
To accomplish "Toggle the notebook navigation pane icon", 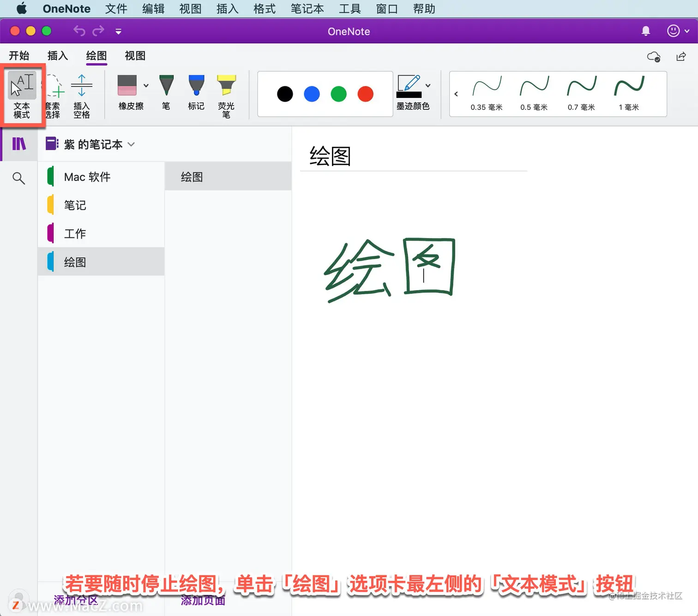I will [19, 144].
